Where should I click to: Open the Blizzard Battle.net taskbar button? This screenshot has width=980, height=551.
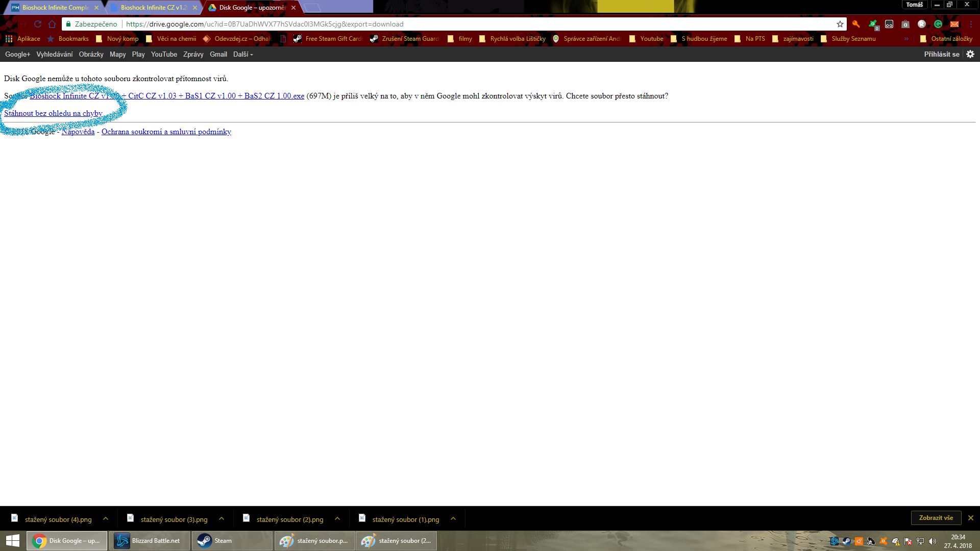coord(150,541)
